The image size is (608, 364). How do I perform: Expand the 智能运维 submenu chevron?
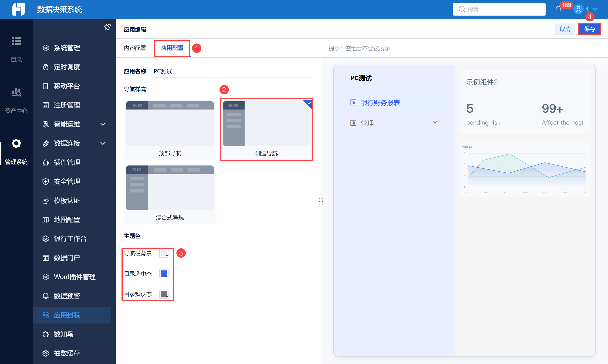click(x=103, y=124)
